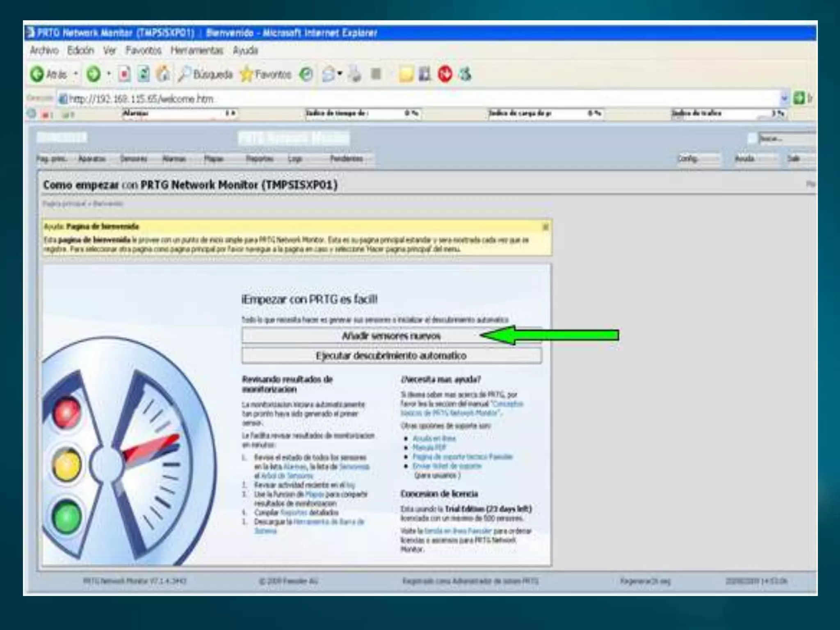Open the Aparatos PRTG tab
840x630 pixels.
point(92,159)
